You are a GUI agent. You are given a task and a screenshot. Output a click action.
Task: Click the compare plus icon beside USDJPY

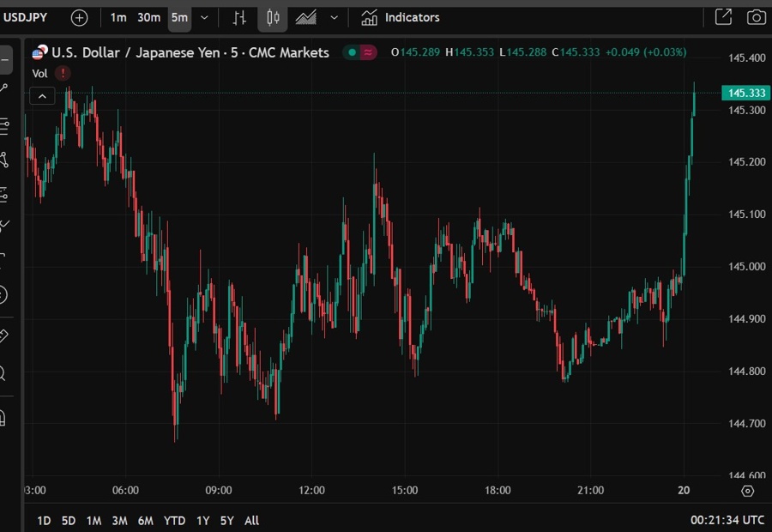coord(79,17)
